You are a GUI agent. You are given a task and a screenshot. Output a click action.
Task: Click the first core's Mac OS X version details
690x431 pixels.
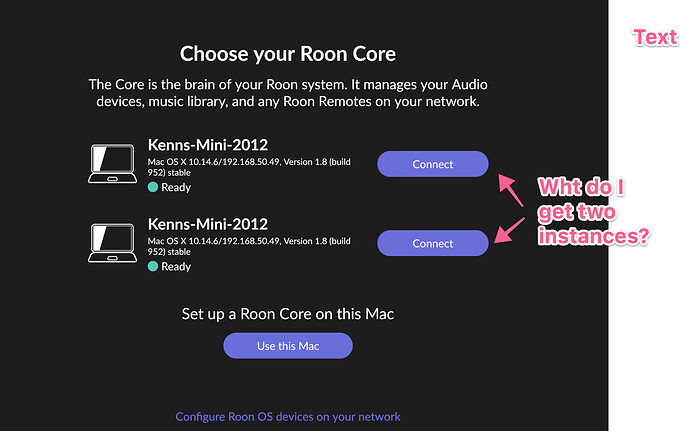[249, 167]
